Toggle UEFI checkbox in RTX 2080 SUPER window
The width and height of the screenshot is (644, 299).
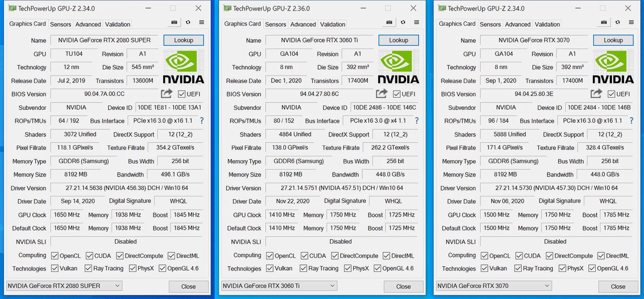(x=182, y=94)
